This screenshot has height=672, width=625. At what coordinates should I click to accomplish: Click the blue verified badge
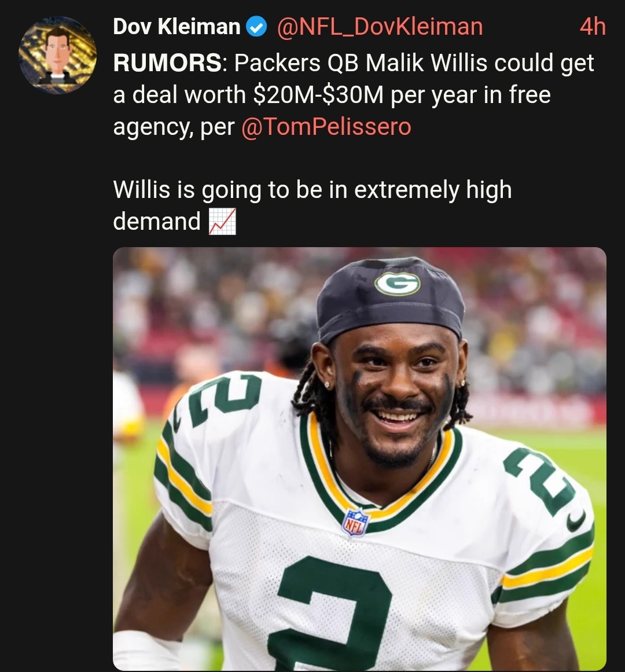(256, 27)
